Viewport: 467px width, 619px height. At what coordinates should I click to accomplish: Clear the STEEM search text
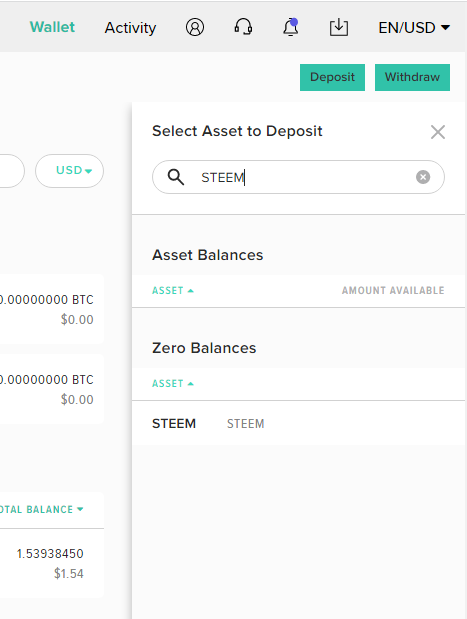(423, 177)
